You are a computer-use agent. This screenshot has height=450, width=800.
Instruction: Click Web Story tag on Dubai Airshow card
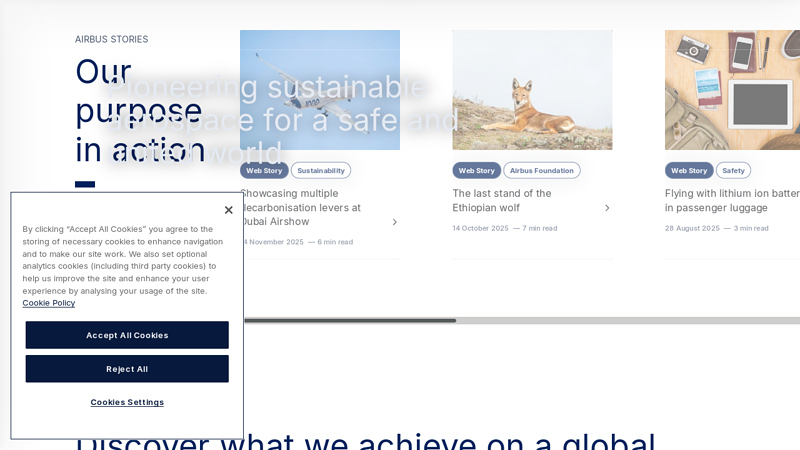pyautogui.click(x=264, y=170)
